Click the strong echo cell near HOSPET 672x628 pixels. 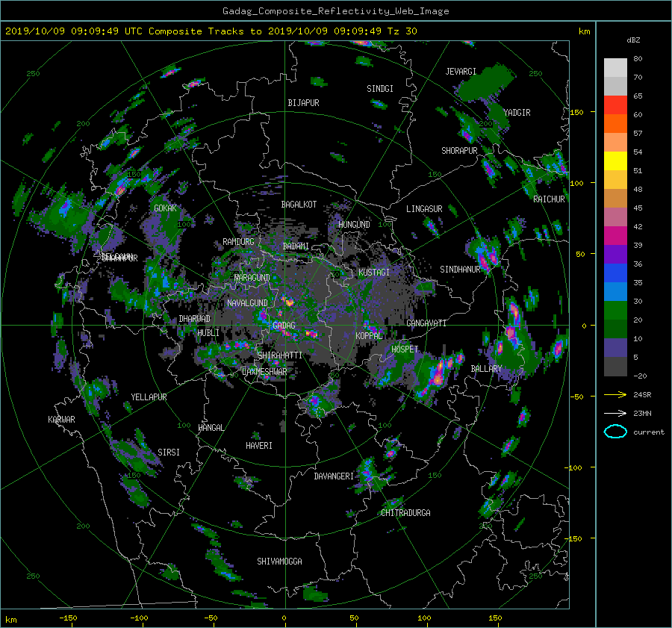tap(439, 375)
